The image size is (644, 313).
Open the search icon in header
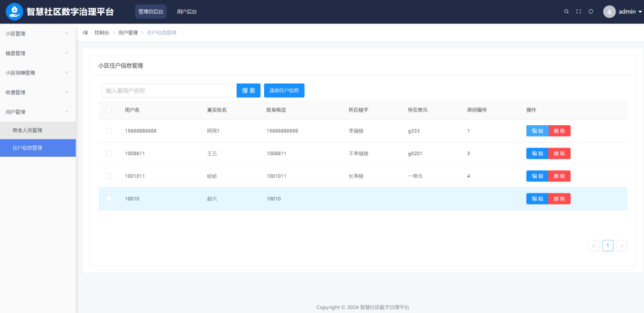[x=566, y=12]
